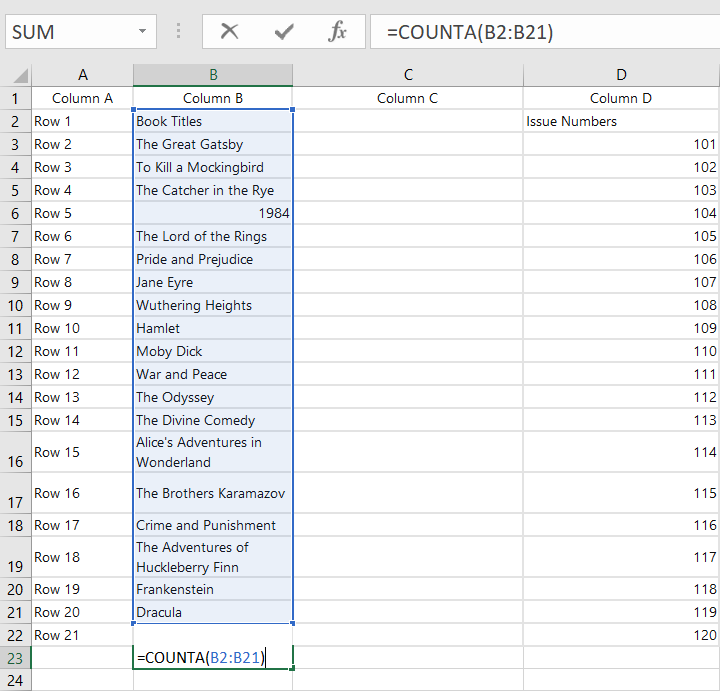Screen dimensions: 720x691
Task: Cancel the formula entry with the X icon
Action: [x=229, y=32]
